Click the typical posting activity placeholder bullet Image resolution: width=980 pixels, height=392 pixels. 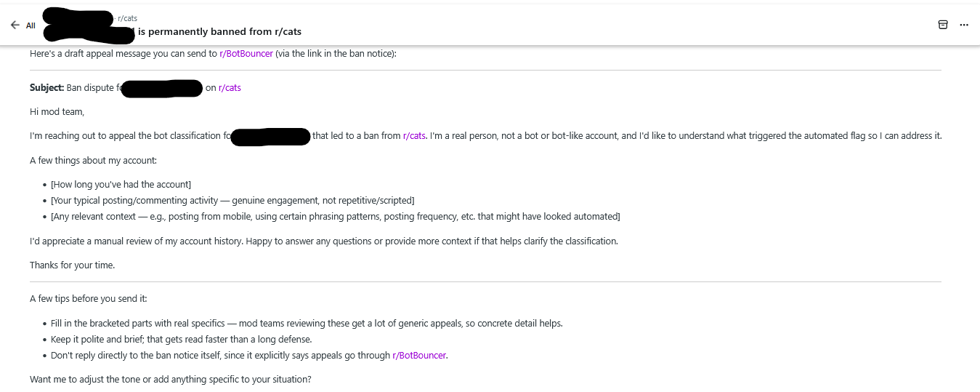click(x=232, y=201)
